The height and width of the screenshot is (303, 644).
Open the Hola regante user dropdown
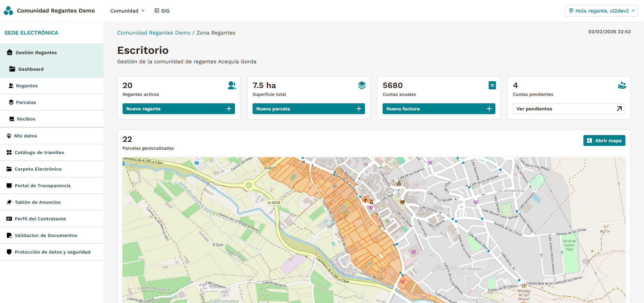coord(601,11)
